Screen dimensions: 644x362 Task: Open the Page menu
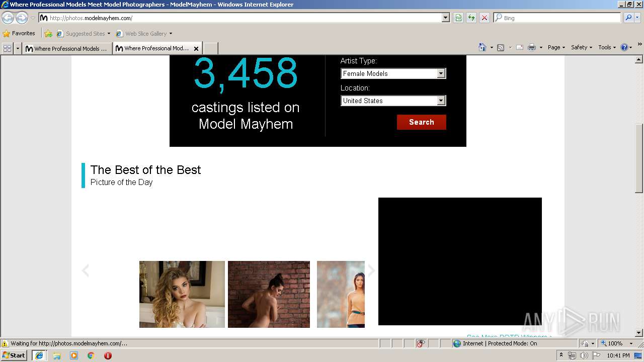click(x=556, y=47)
